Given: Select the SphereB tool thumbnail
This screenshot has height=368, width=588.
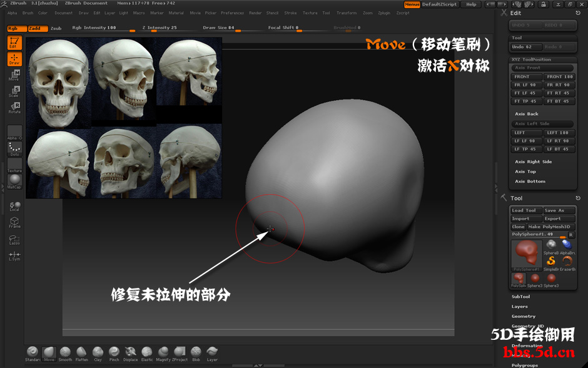Looking at the screenshot, I should click(551, 247).
